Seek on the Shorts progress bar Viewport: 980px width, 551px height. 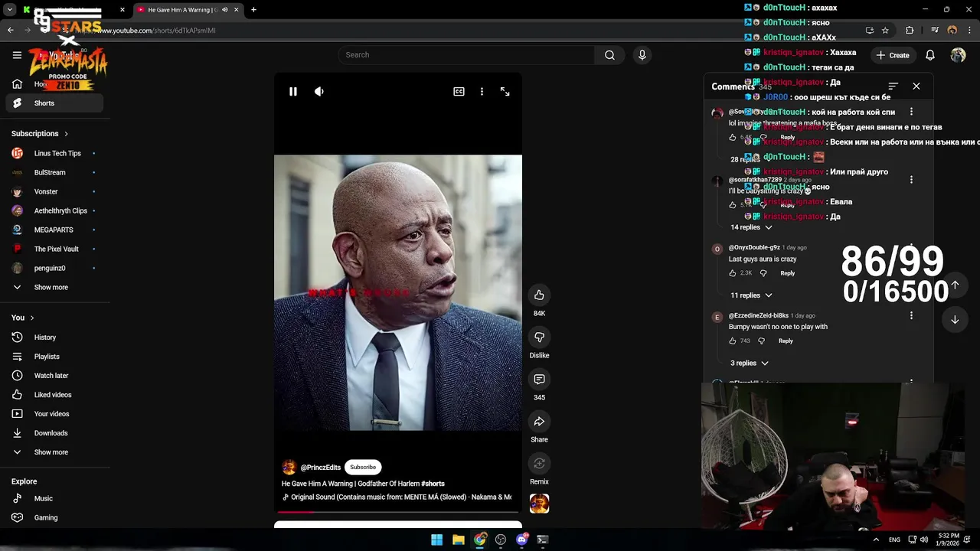[x=398, y=511]
